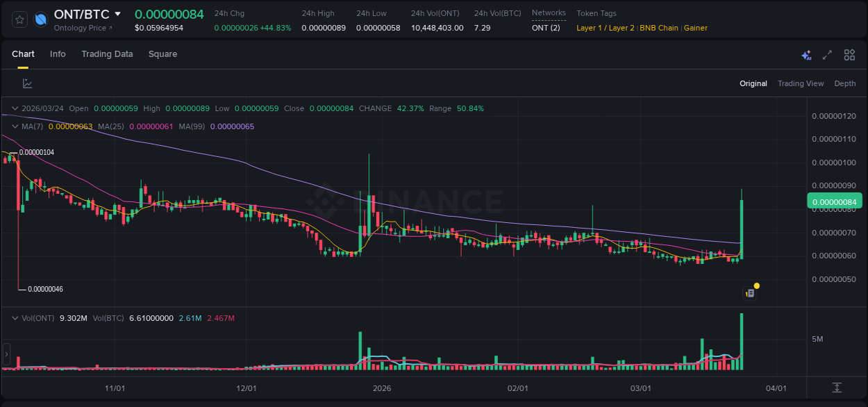The width and height of the screenshot is (868, 407).
Task: Select the line chart overview icon
Action: point(28,83)
